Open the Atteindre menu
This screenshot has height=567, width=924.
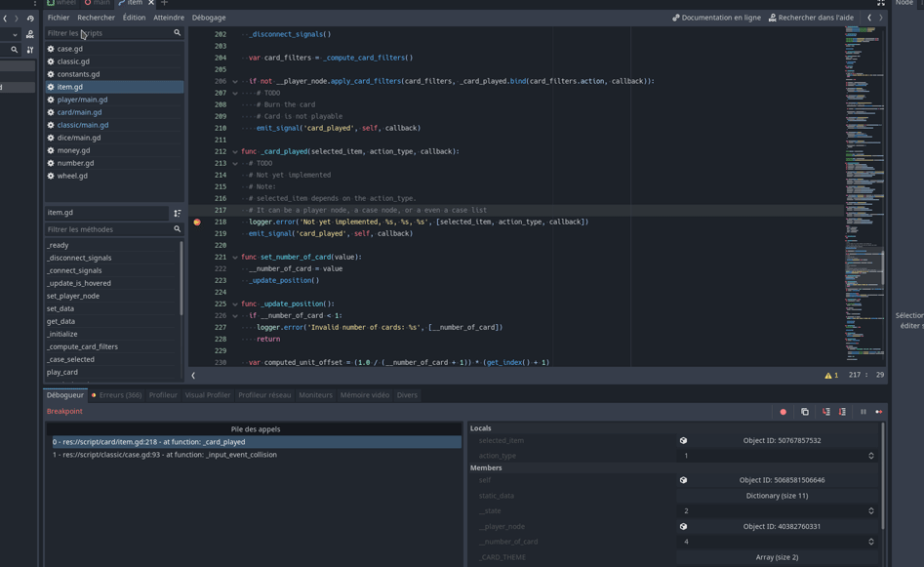pyautogui.click(x=169, y=18)
